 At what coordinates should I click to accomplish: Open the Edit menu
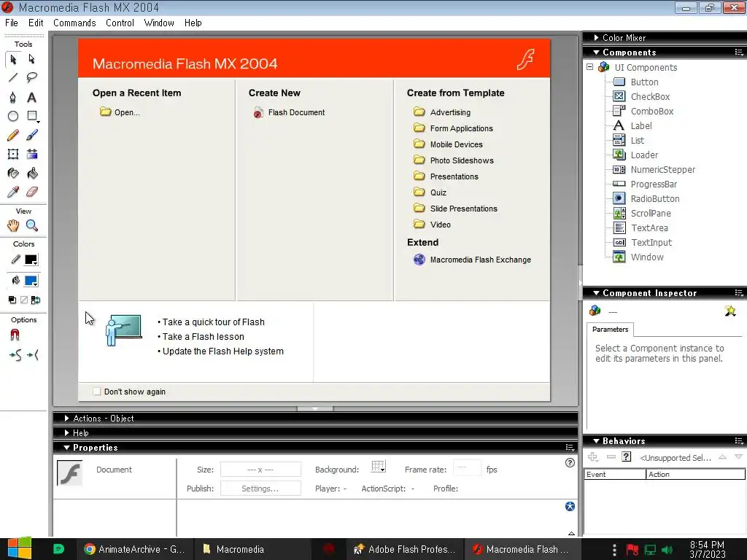point(36,23)
